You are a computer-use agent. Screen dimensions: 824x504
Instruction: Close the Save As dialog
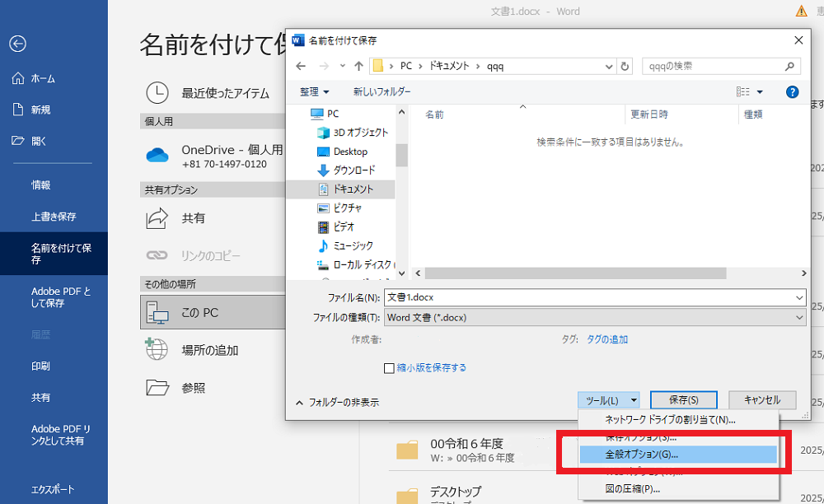point(798,40)
